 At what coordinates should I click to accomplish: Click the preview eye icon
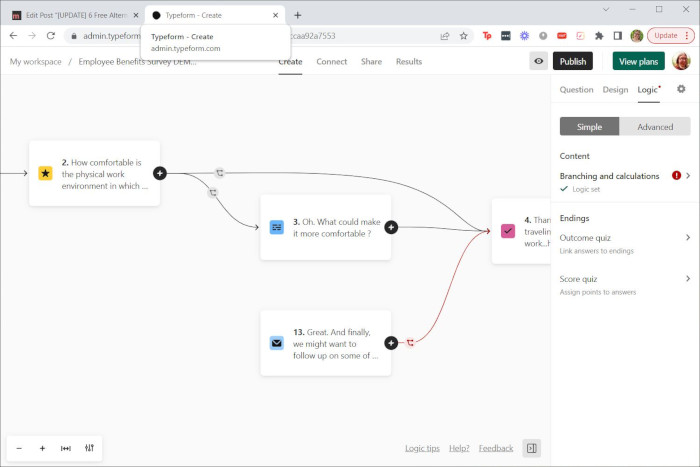click(x=538, y=61)
